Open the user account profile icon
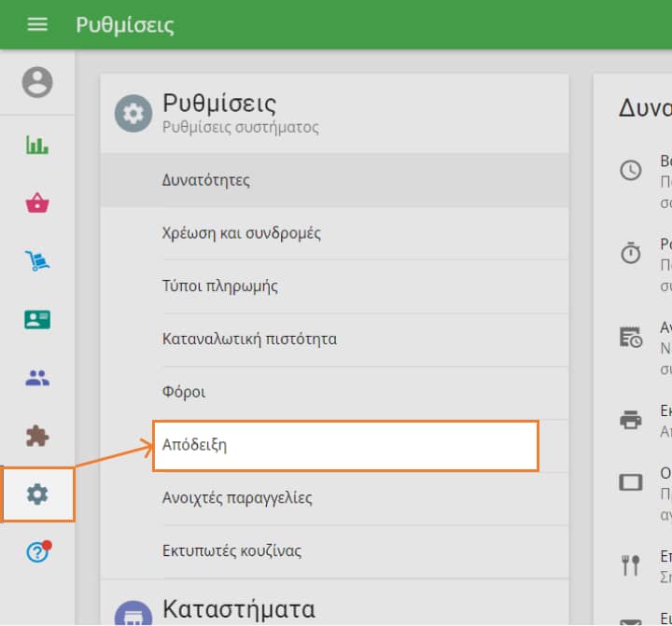The width and height of the screenshot is (672, 626). click(37, 83)
